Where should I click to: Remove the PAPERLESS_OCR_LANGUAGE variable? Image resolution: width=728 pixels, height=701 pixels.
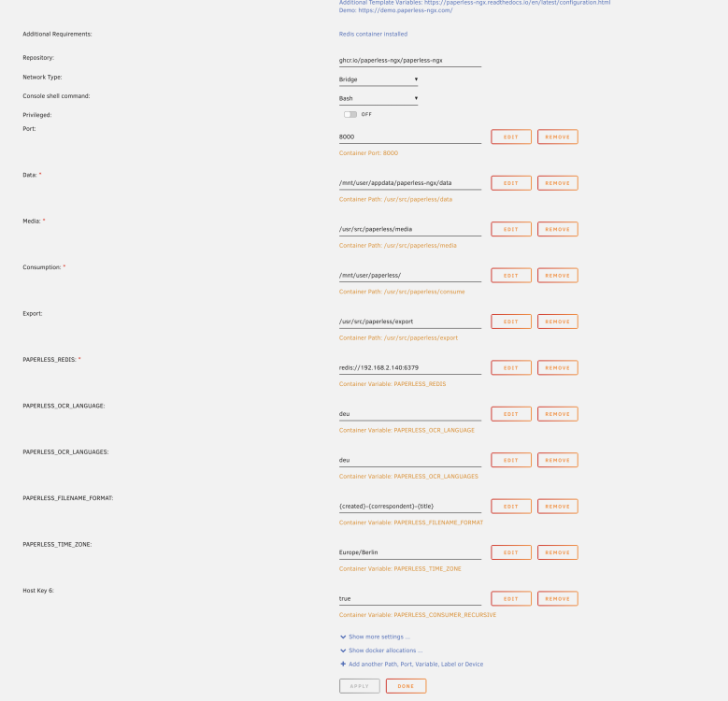click(558, 414)
